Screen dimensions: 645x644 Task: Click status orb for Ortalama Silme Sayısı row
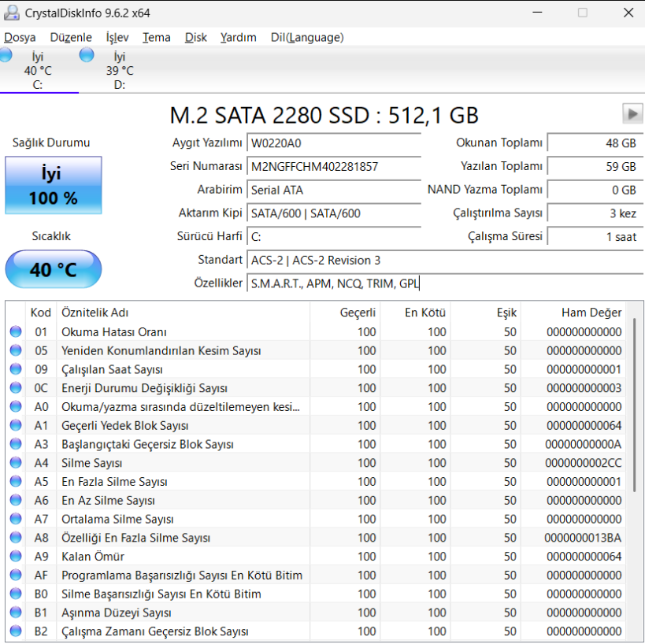16,519
